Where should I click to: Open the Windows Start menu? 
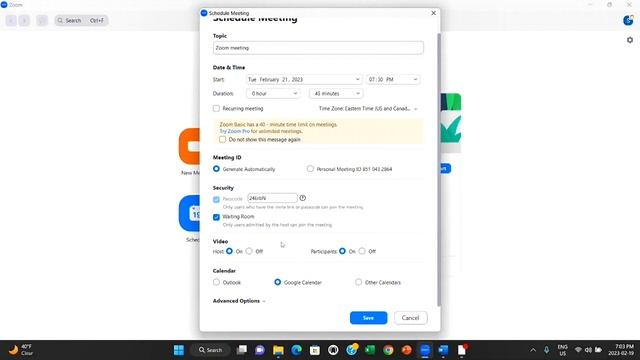point(179,350)
